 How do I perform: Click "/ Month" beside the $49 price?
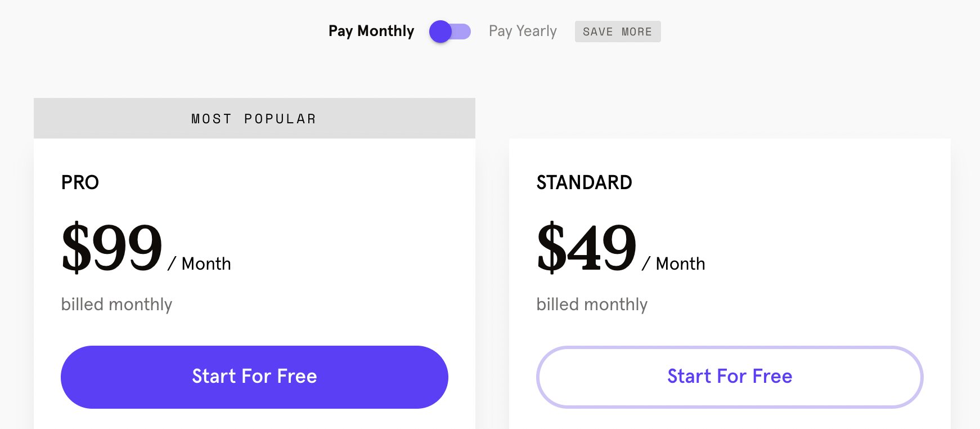674,263
